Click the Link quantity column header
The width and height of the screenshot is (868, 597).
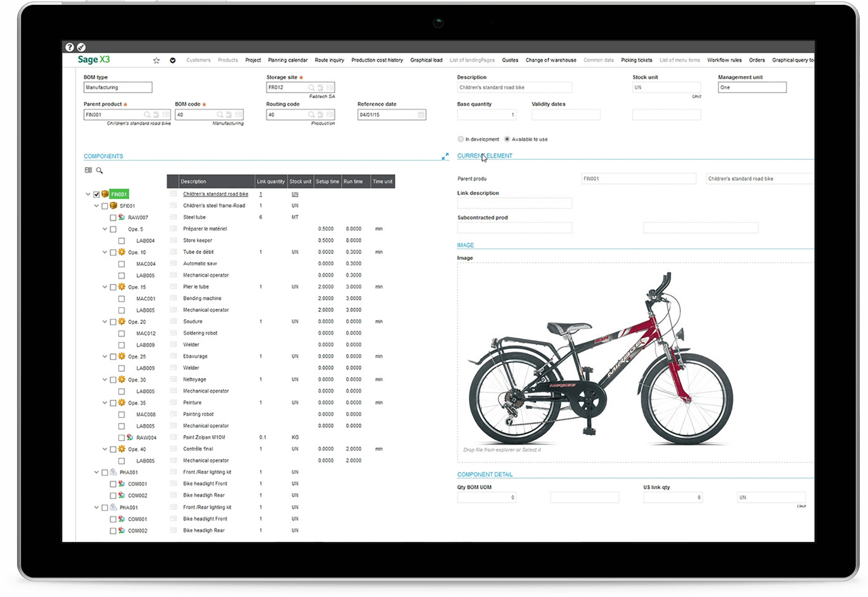271,181
